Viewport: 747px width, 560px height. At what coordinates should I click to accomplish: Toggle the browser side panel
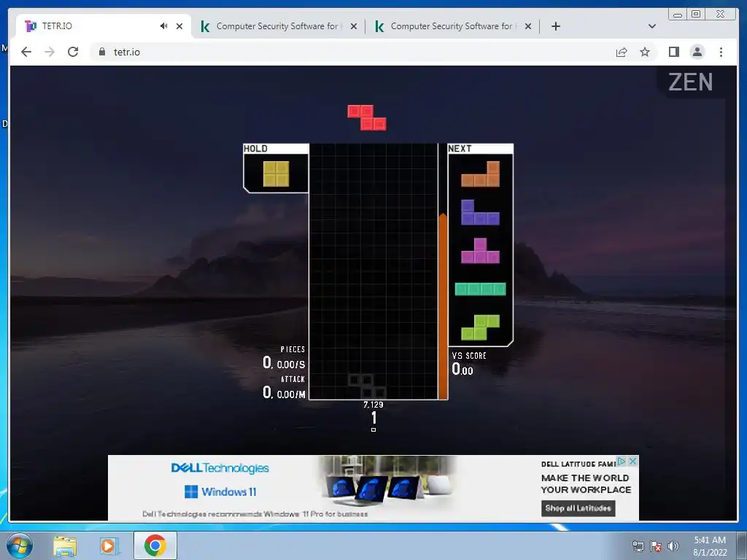[673, 52]
